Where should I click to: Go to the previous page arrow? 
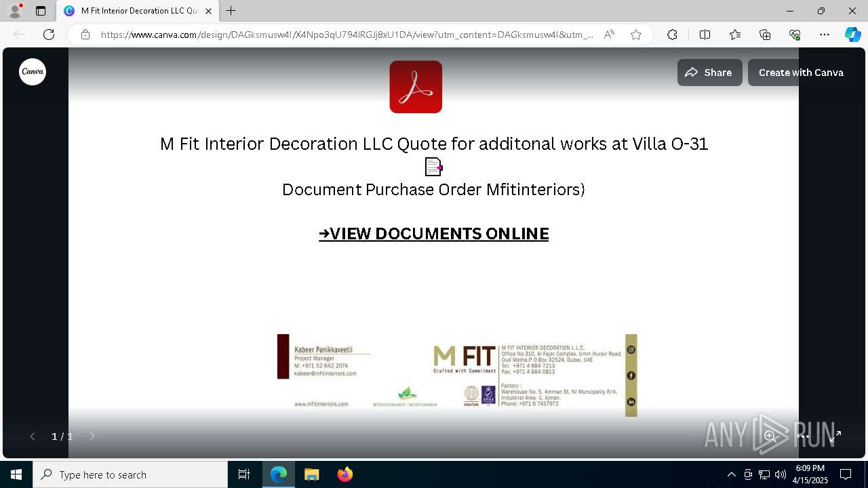(33, 436)
